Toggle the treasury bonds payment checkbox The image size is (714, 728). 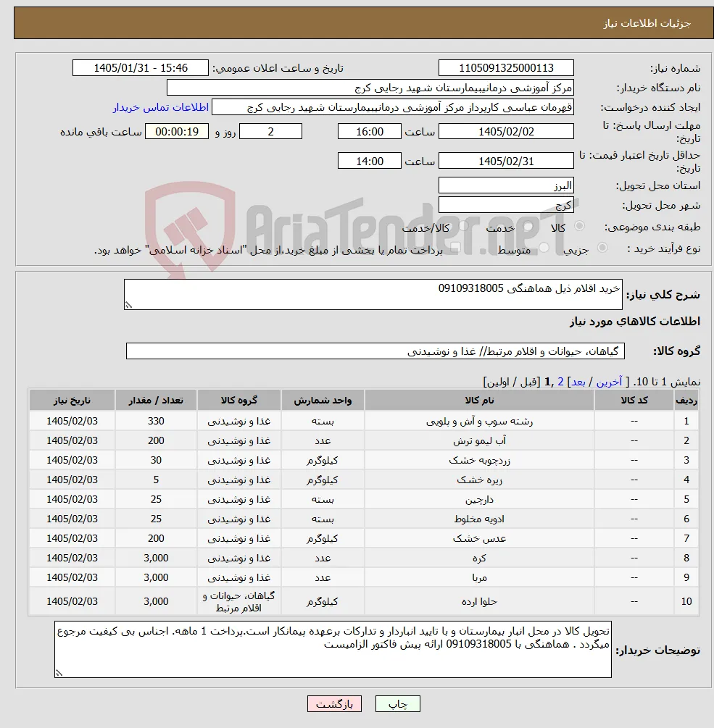(x=456, y=248)
